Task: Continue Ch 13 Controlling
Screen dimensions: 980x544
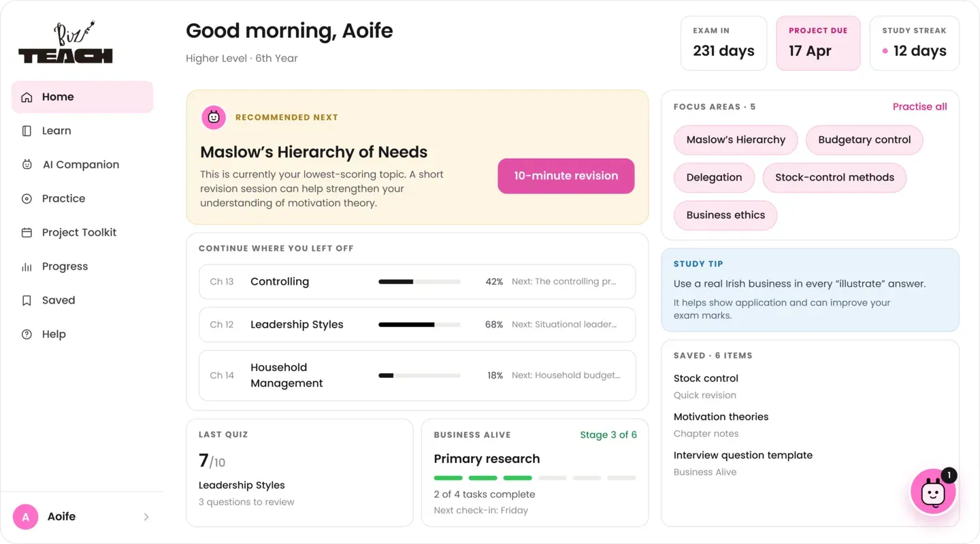Action: click(417, 282)
